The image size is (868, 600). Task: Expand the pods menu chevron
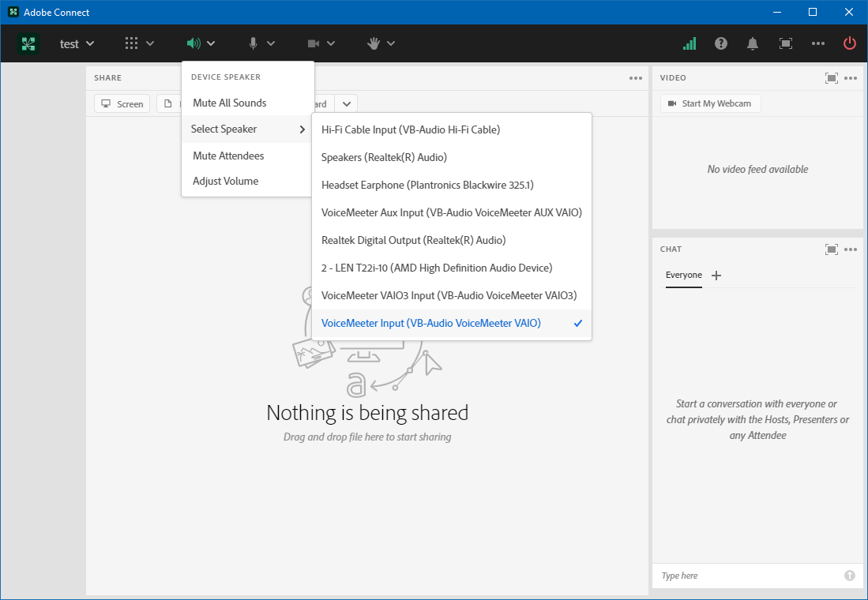[150, 43]
